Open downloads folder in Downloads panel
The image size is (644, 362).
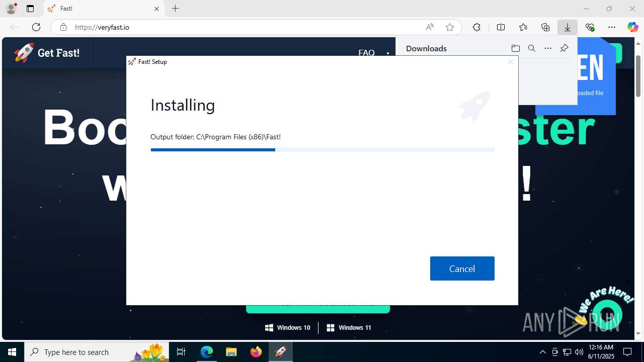click(515, 48)
